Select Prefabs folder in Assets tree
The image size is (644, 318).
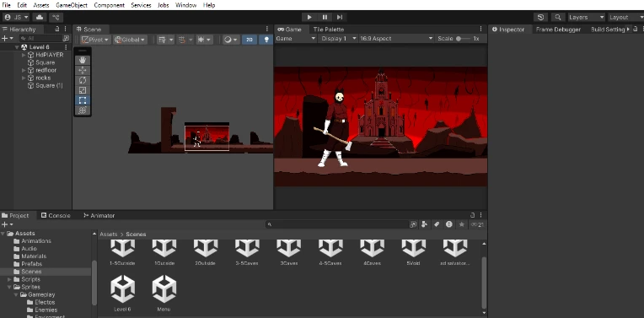[32, 264]
